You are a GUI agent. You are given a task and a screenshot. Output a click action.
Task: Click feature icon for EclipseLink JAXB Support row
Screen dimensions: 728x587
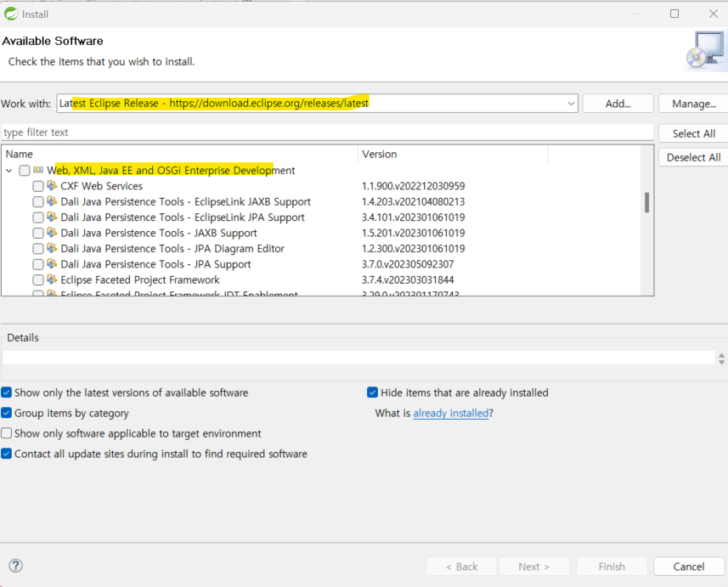[52, 201]
